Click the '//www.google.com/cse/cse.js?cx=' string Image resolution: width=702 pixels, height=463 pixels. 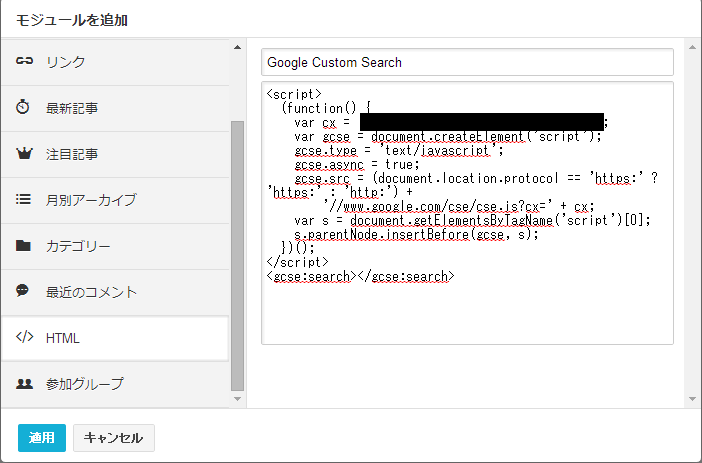pos(438,206)
